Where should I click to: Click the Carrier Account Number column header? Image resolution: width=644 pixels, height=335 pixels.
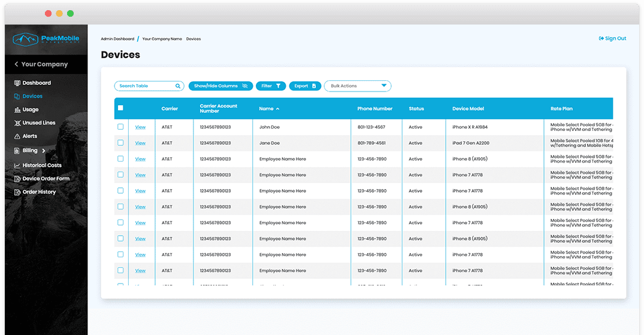tap(218, 109)
